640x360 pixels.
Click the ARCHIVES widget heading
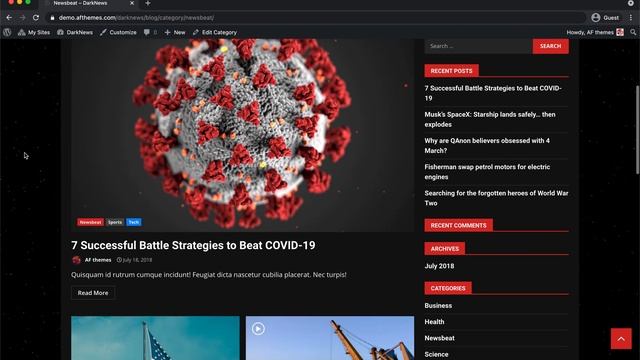444,249
